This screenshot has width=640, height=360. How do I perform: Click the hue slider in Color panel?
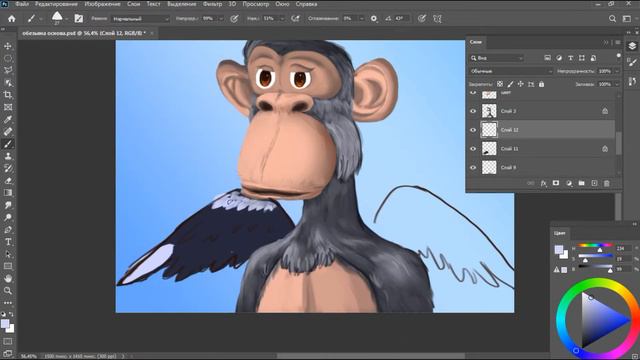coord(596,246)
